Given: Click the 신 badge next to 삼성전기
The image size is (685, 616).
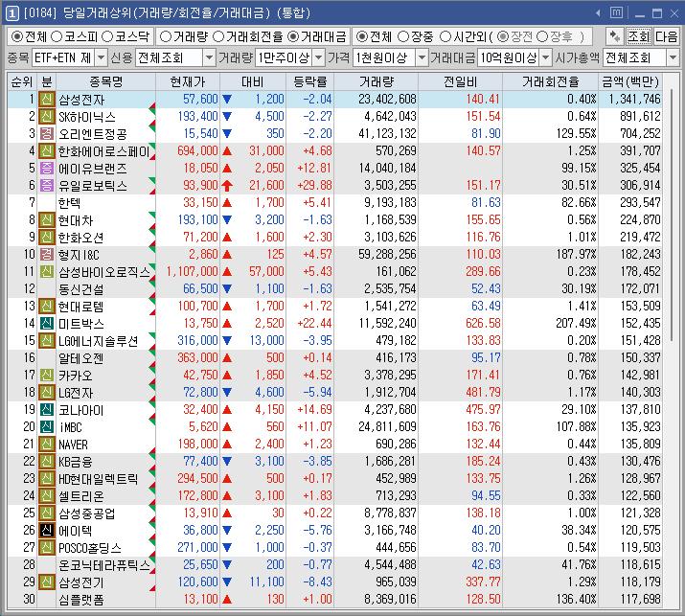Looking at the screenshot, I should click(47, 582).
